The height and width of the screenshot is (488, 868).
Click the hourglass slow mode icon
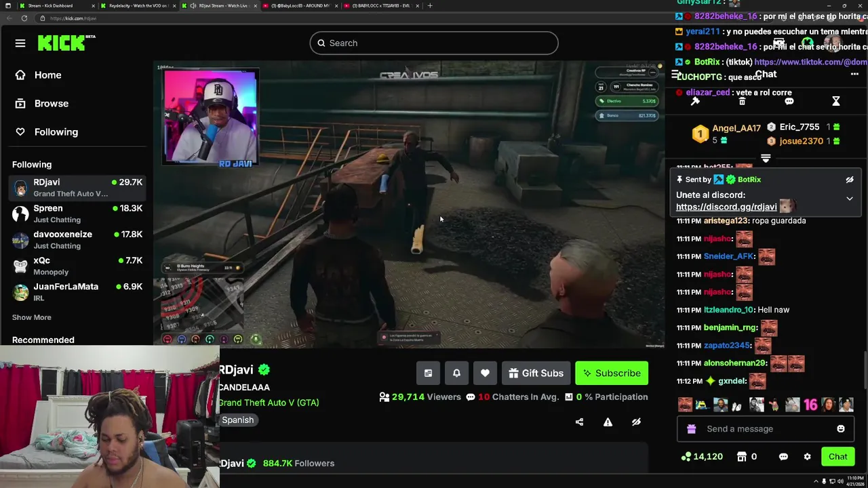[836, 102]
